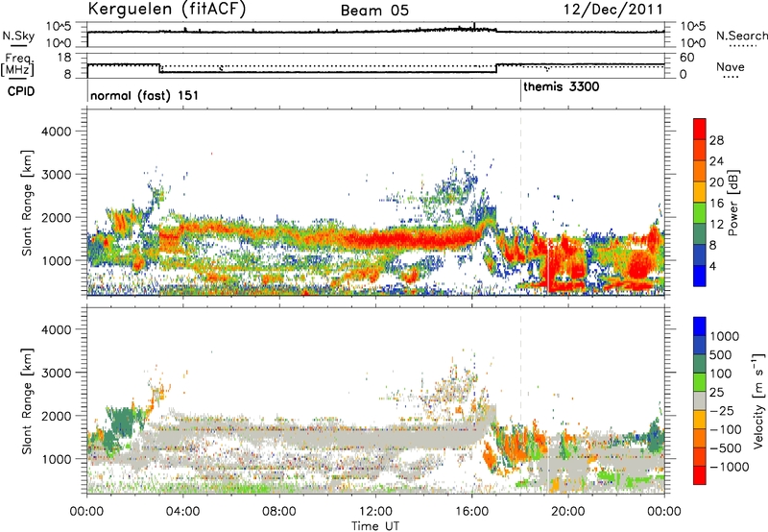The width and height of the screenshot is (768, 532).
Task: Click the dark green velocity patch near 01:00
Action: coord(121,423)
